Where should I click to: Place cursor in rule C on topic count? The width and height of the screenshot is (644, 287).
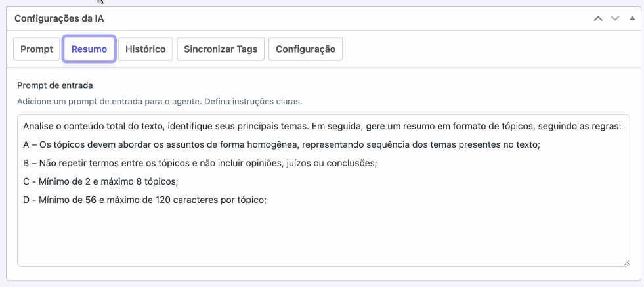[x=98, y=181]
